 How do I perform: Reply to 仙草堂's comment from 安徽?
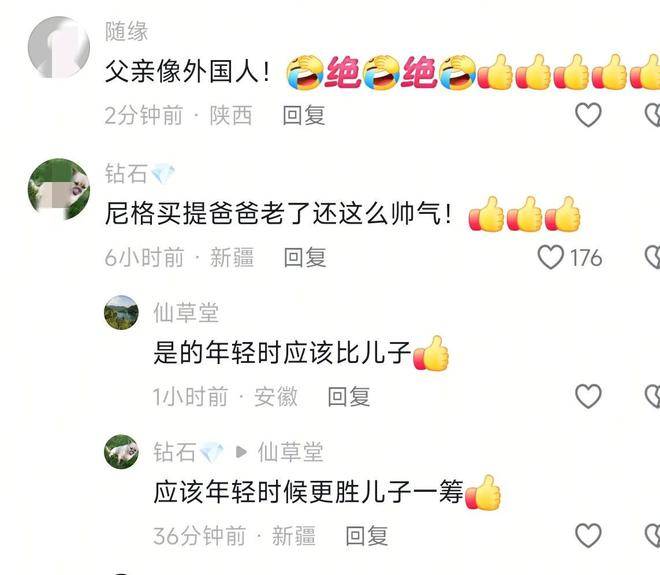349,397
